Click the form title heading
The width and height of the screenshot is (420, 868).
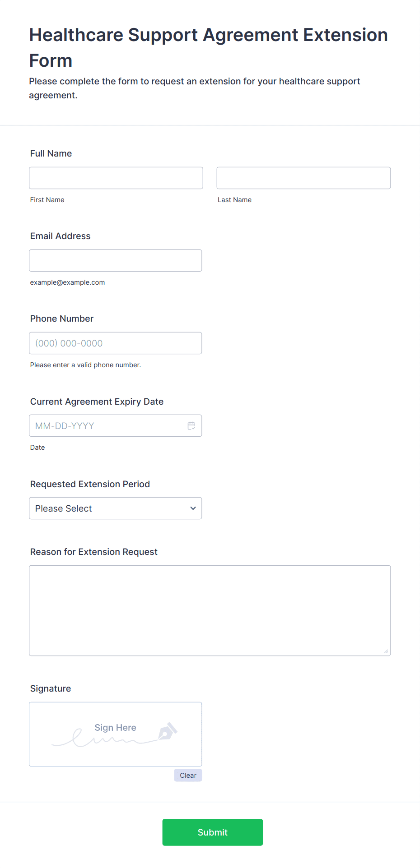209,47
